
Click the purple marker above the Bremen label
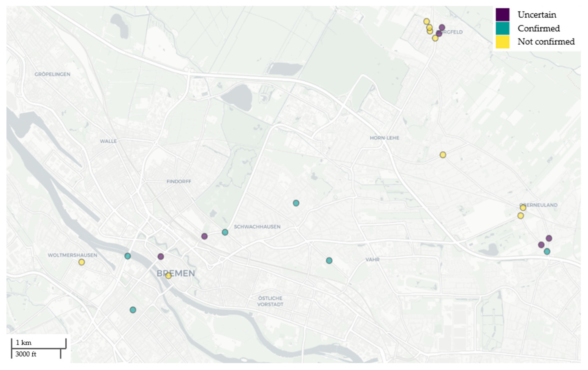point(161,256)
